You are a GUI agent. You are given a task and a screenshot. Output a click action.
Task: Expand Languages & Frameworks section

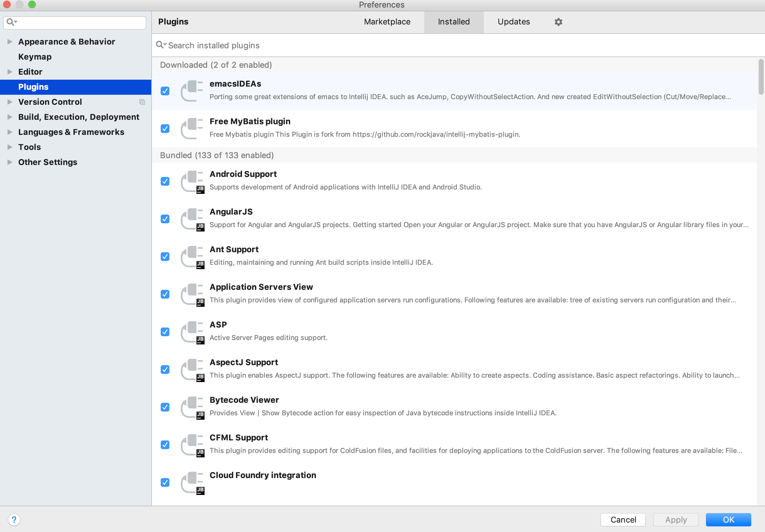(x=10, y=132)
